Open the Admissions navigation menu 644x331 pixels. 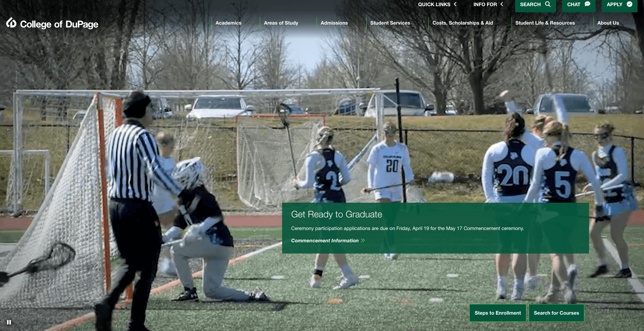[x=334, y=23]
